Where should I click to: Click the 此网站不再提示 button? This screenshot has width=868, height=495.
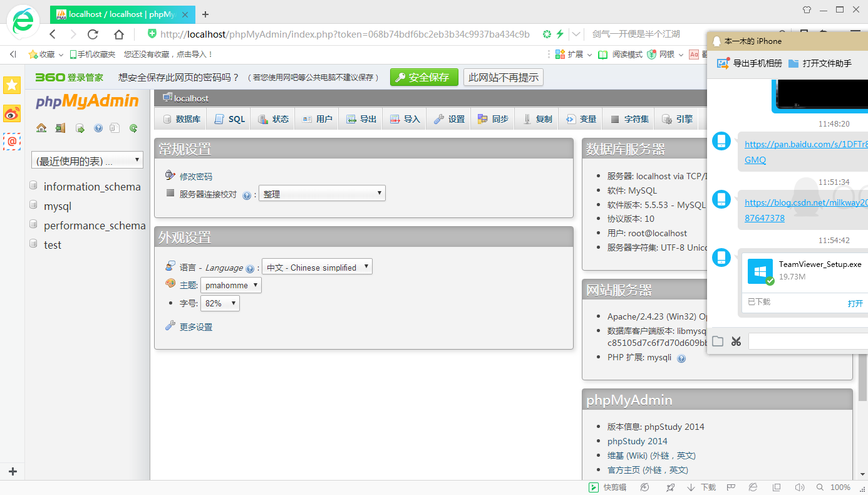pos(504,77)
